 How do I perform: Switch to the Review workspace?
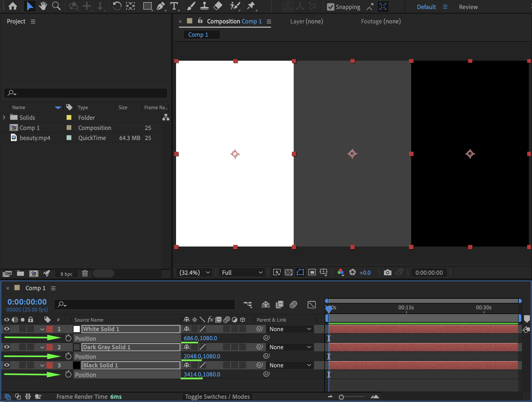(x=468, y=7)
